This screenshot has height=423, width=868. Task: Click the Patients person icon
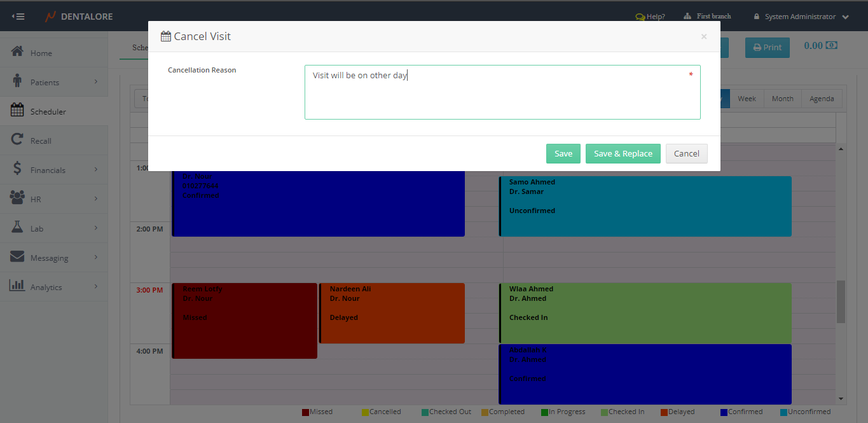pyautogui.click(x=17, y=81)
